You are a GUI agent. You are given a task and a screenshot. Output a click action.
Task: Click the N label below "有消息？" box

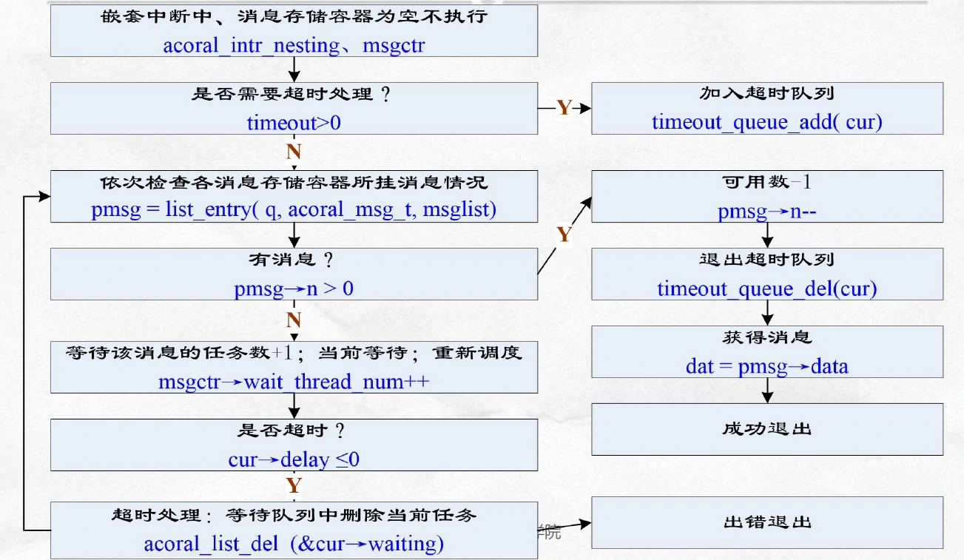pos(294,320)
